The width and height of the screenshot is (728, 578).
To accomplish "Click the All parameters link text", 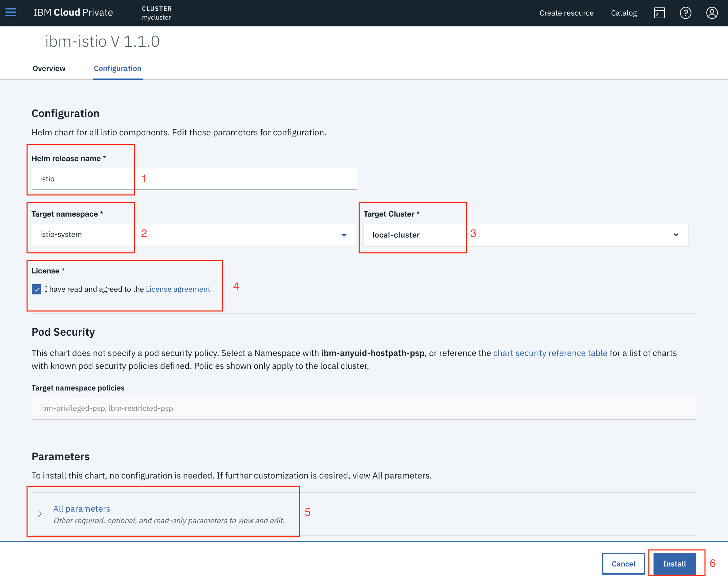I will pos(82,509).
